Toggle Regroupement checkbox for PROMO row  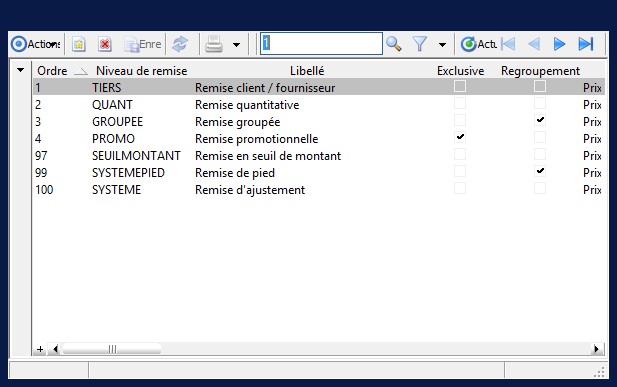click(540, 137)
